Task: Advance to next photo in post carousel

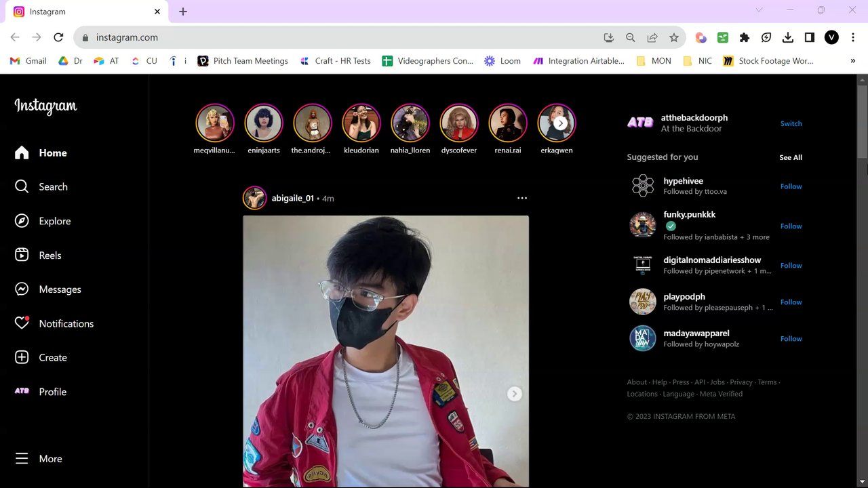Action: (515, 394)
